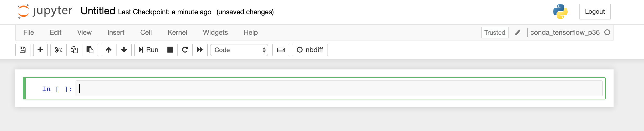644x131 pixels.
Task: Copy selected cells with the copy icon
Action: point(74,50)
